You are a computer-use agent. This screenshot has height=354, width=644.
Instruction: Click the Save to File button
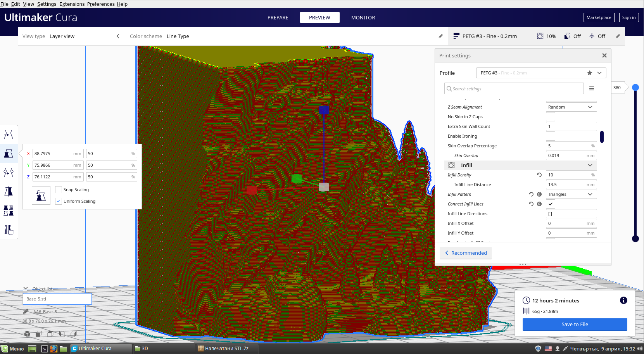pyautogui.click(x=575, y=325)
